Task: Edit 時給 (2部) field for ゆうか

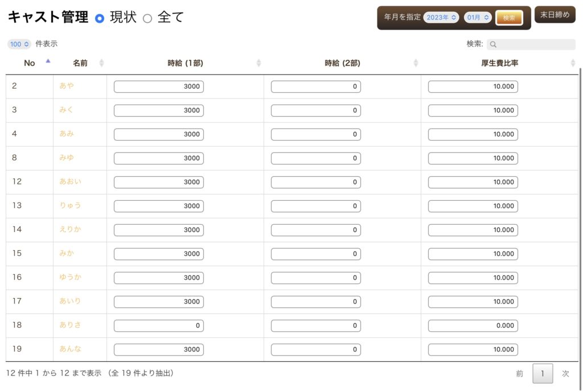Action: click(315, 278)
